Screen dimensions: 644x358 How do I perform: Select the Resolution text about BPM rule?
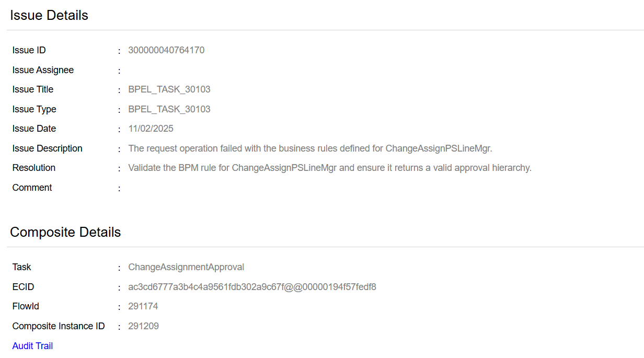coord(329,168)
